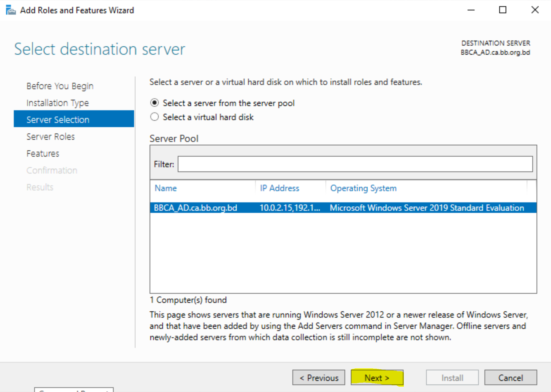Go to the Installation Type step

[x=57, y=103]
